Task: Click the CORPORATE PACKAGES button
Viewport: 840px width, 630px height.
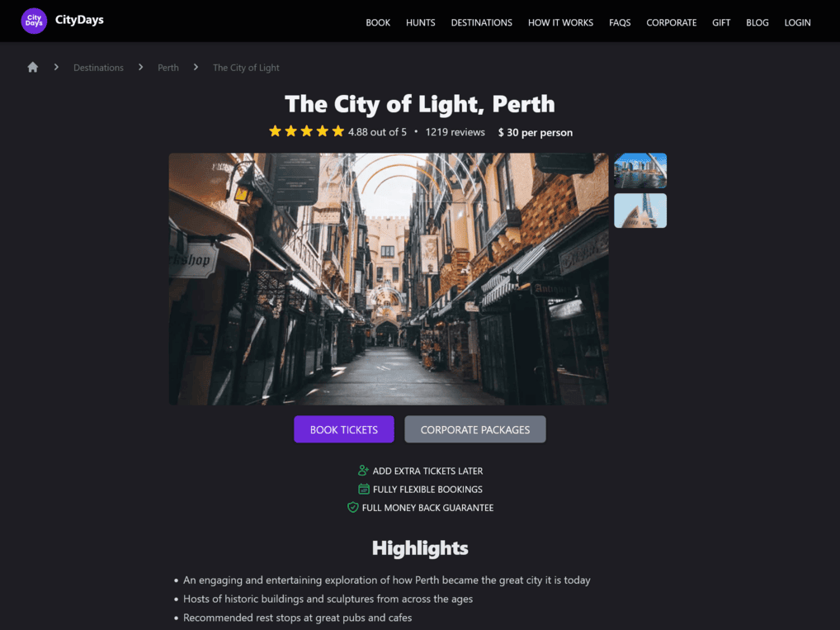Action: point(475,429)
